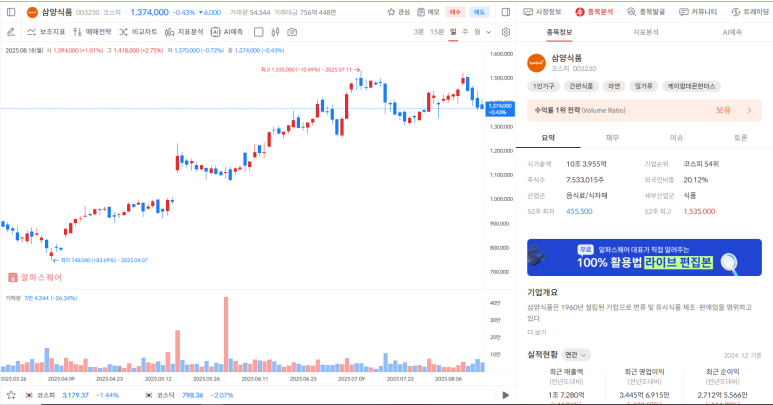
Task: Select the 일 daily interval
Action: tap(453, 32)
